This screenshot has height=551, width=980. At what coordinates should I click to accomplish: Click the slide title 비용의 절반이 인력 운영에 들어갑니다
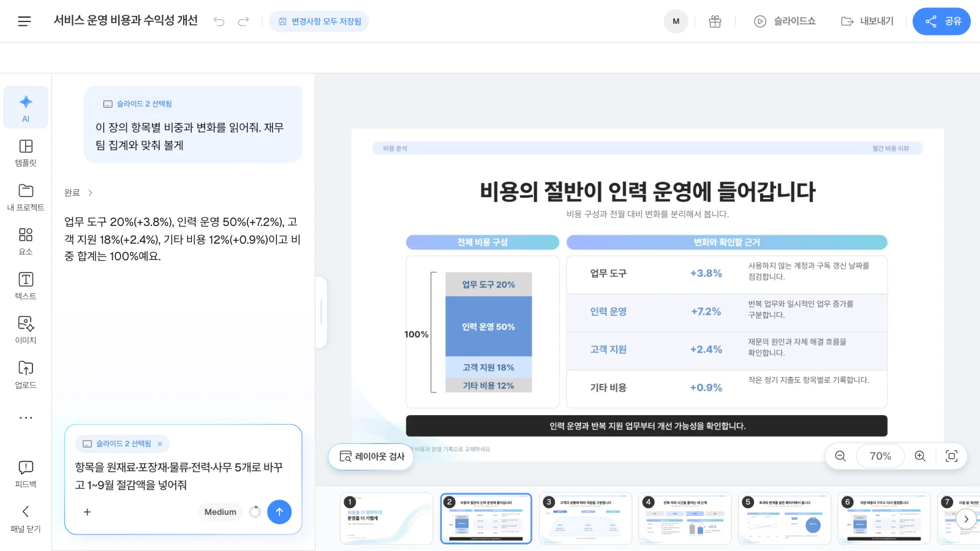[647, 192]
